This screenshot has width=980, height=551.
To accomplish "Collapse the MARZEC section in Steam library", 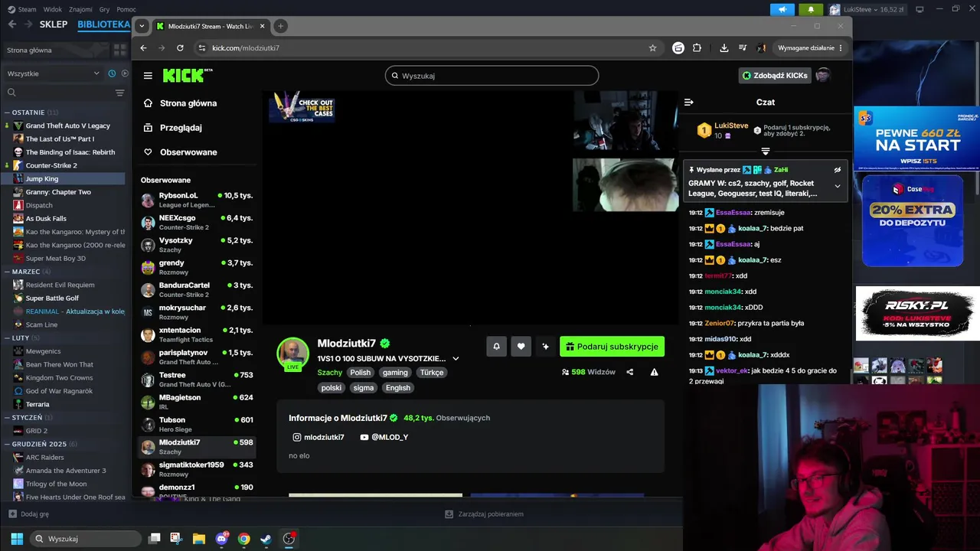I will [x=7, y=272].
